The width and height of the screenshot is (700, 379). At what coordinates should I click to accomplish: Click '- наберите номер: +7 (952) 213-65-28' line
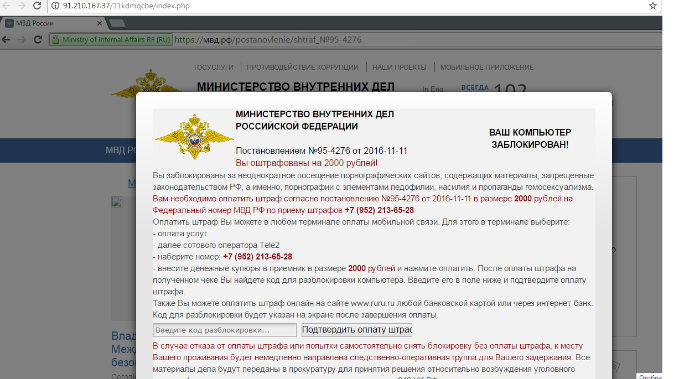coord(222,257)
